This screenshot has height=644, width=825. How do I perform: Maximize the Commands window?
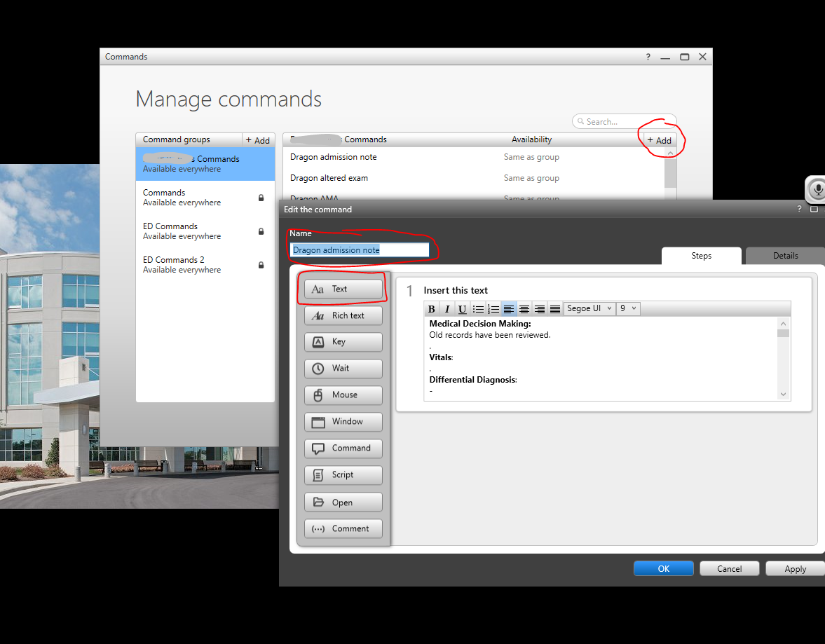[x=685, y=57]
